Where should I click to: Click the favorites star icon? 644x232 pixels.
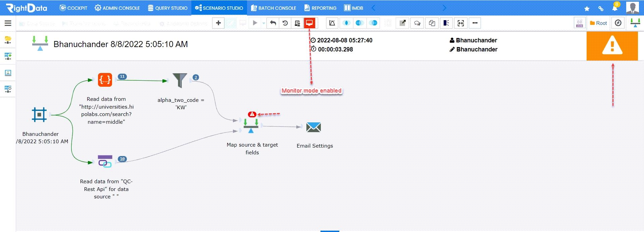(587, 8)
